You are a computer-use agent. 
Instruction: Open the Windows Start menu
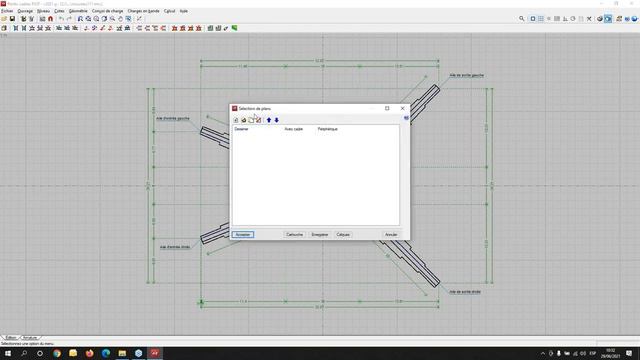point(8,353)
